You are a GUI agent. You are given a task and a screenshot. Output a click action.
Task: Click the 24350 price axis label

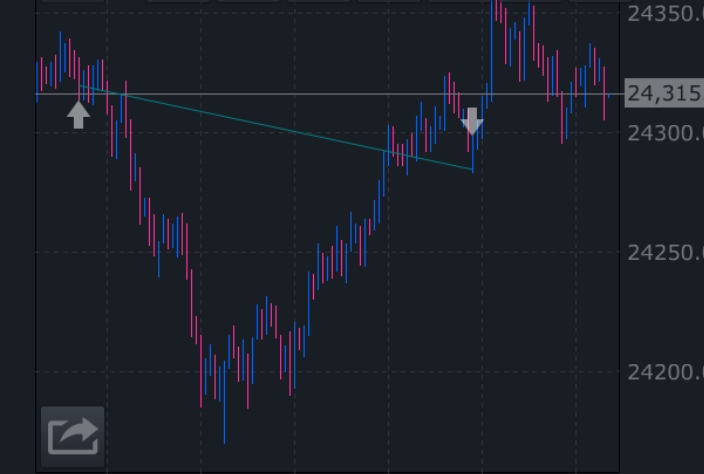click(x=665, y=14)
